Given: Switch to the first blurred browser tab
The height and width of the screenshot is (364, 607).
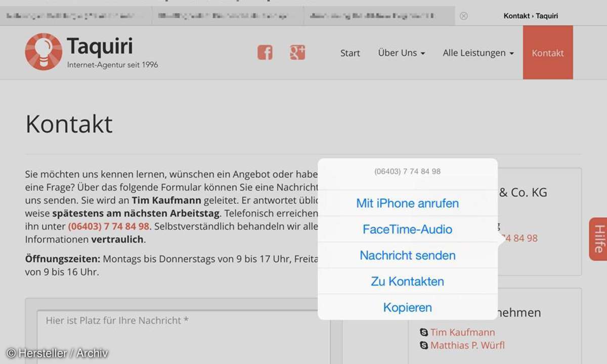Looking at the screenshot, I should pyautogui.click(x=76, y=16).
